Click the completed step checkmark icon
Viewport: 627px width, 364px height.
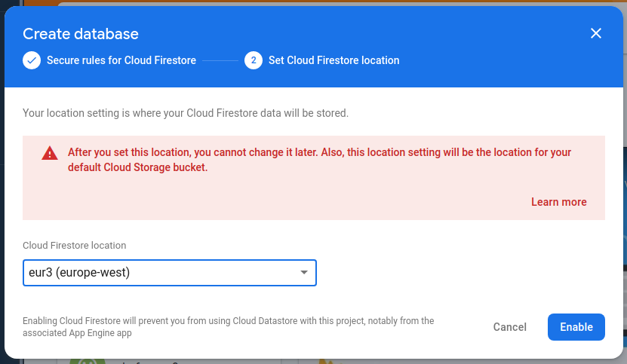(x=32, y=60)
